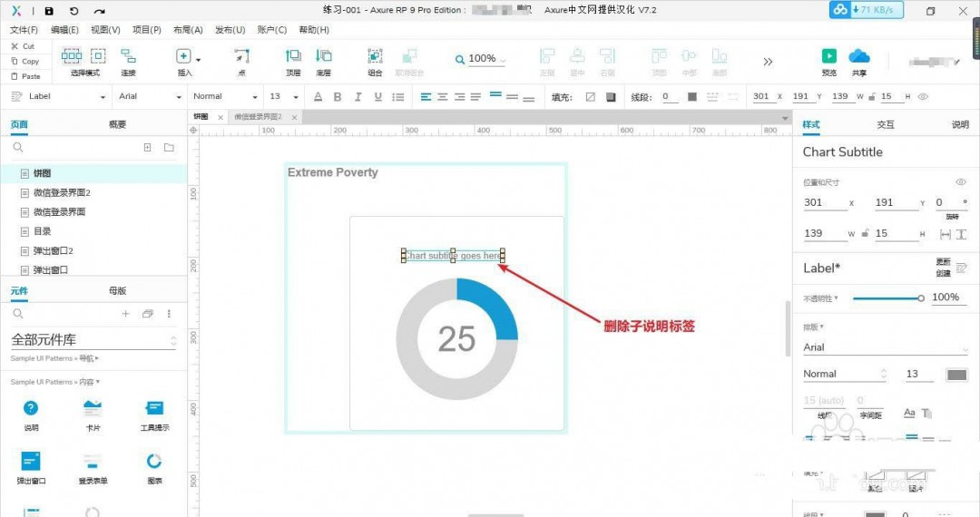This screenshot has width=980, height=517.
Task: Click the Undo arrow icon
Action: pyautogui.click(x=73, y=11)
